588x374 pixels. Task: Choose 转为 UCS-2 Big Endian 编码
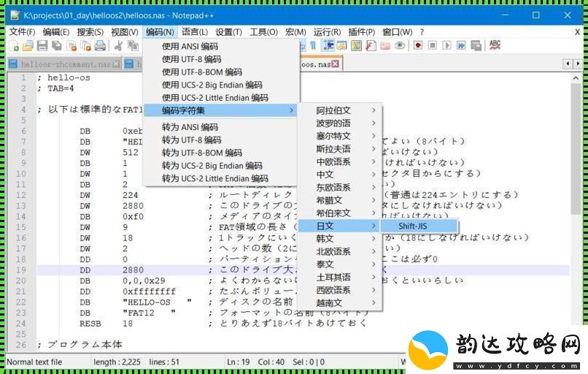pyautogui.click(x=221, y=166)
